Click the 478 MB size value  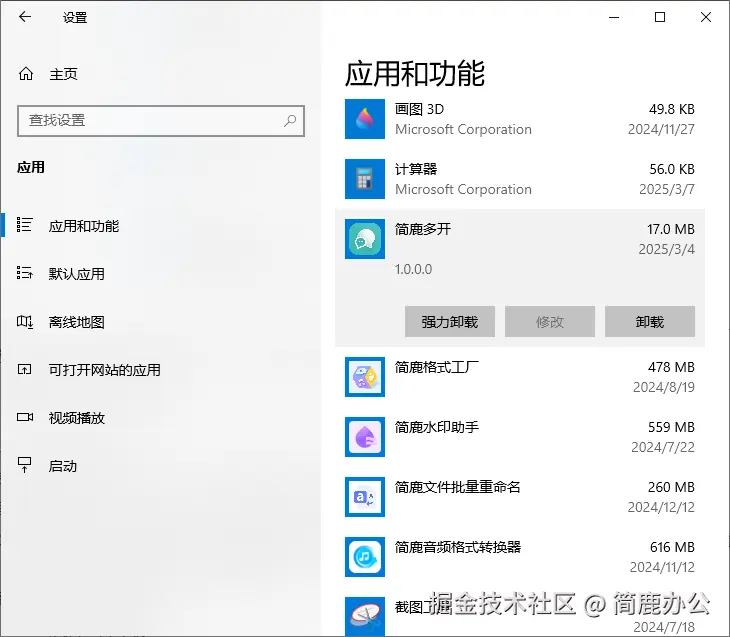[x=671, y=367]
